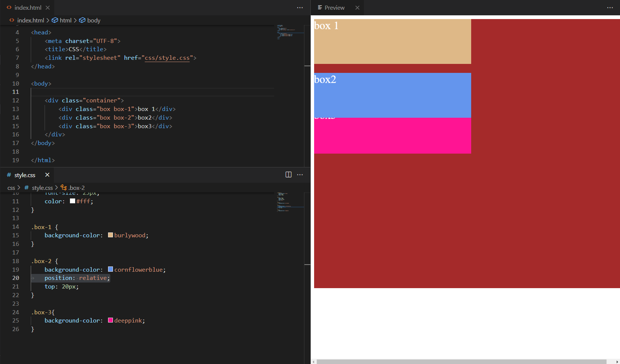Click the deeppink color swatch
The image size is (620, 364).
coord(110,320)
